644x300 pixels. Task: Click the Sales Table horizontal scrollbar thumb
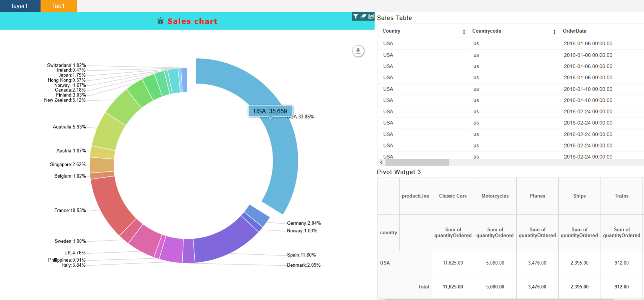[x=417, y=162]
